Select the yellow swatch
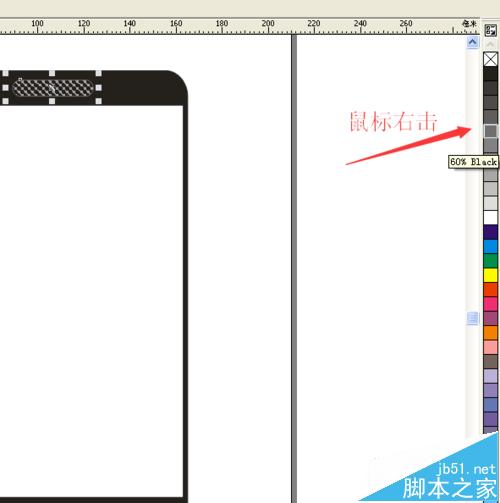This screenshot has width=500, height=503. (490, 275)
